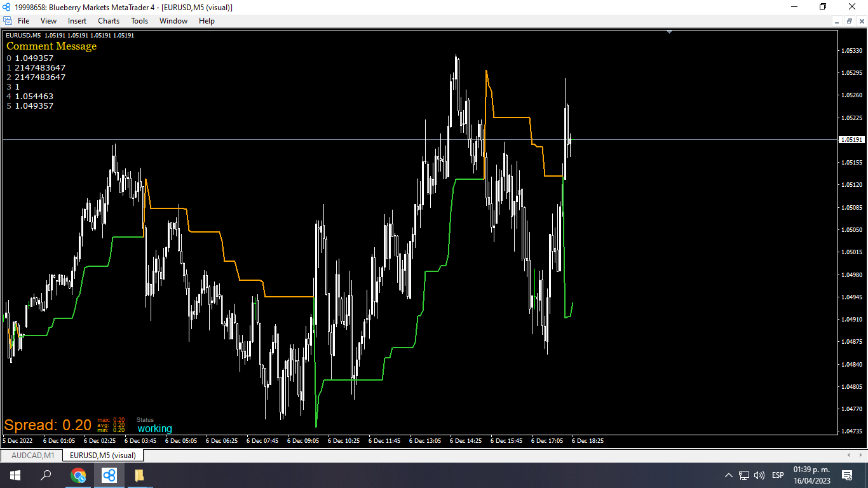Open Google Chrome from the taskbar

coord(78,475)
